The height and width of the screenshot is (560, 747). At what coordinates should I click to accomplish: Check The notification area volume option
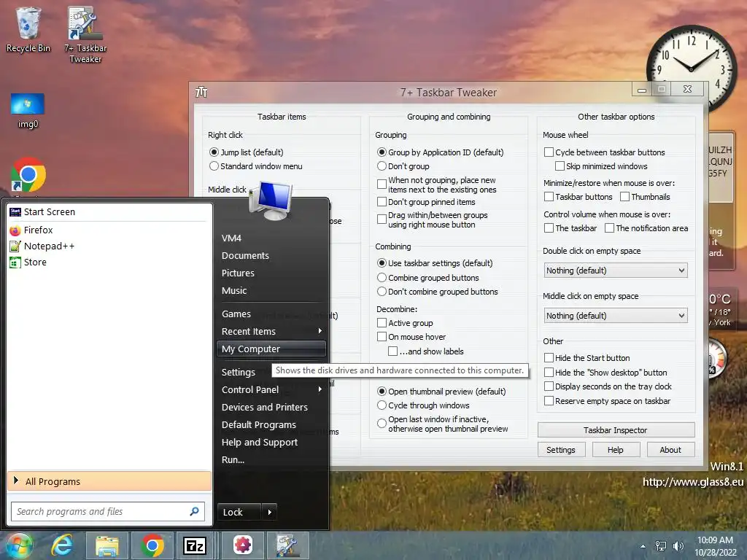click(609, 228)
